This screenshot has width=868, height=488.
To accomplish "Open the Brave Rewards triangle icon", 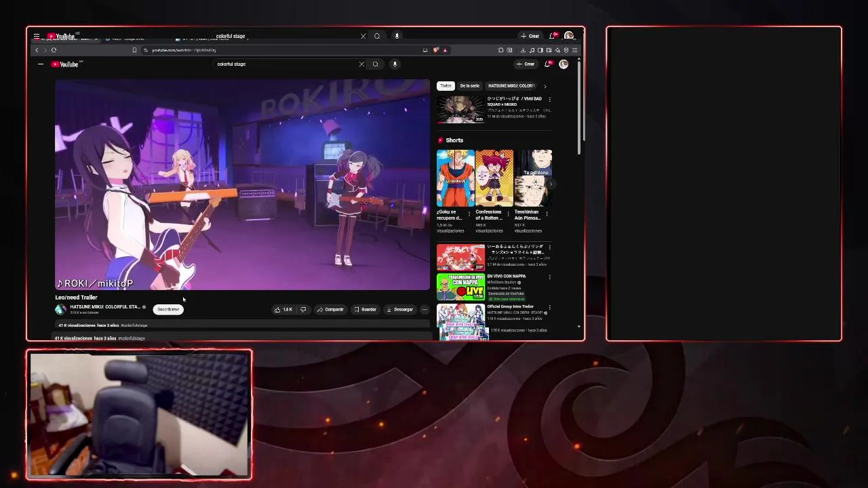I will point(445,50).
